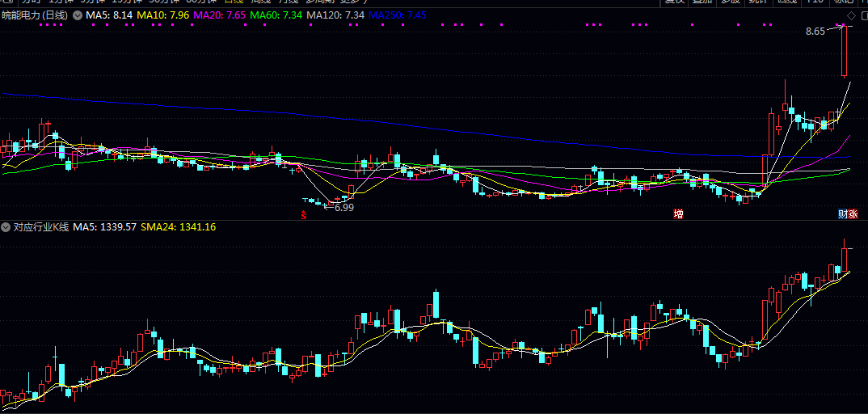
Task: Open the F10 company info button
Action: 815,2
